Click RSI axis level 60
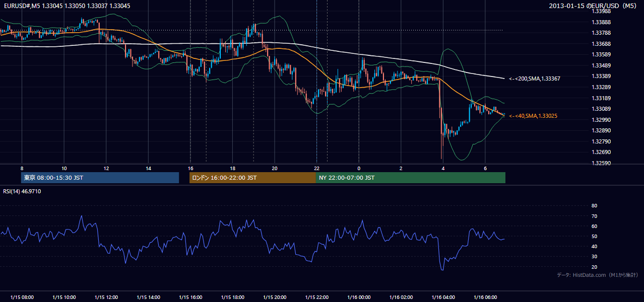The width and height of the screenshot is (644, 302). click(594, 226)
